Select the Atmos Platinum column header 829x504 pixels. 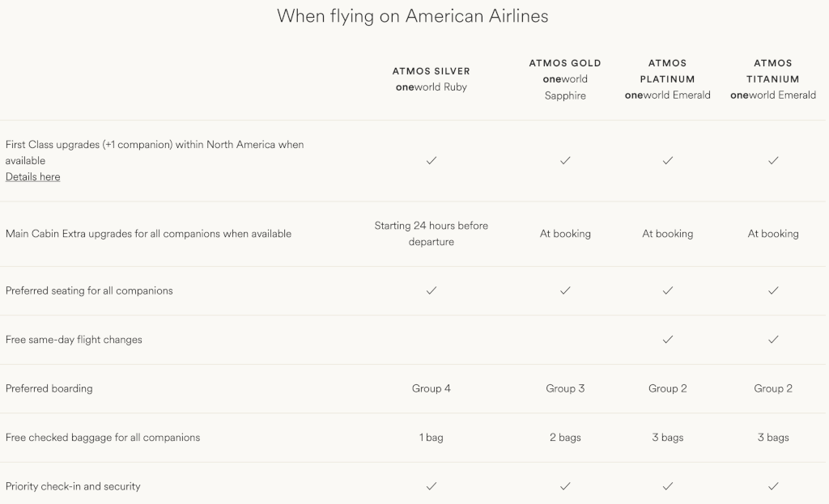668,79
